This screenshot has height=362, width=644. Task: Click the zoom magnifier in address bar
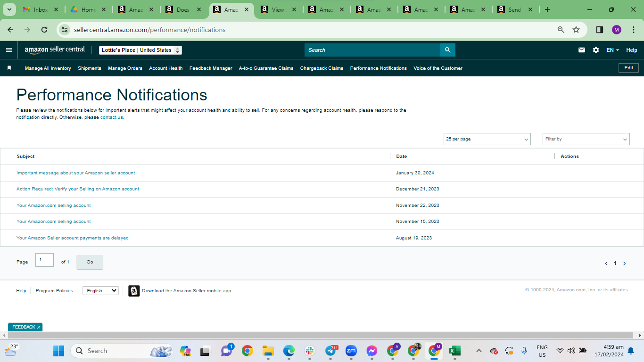point(561,30)
